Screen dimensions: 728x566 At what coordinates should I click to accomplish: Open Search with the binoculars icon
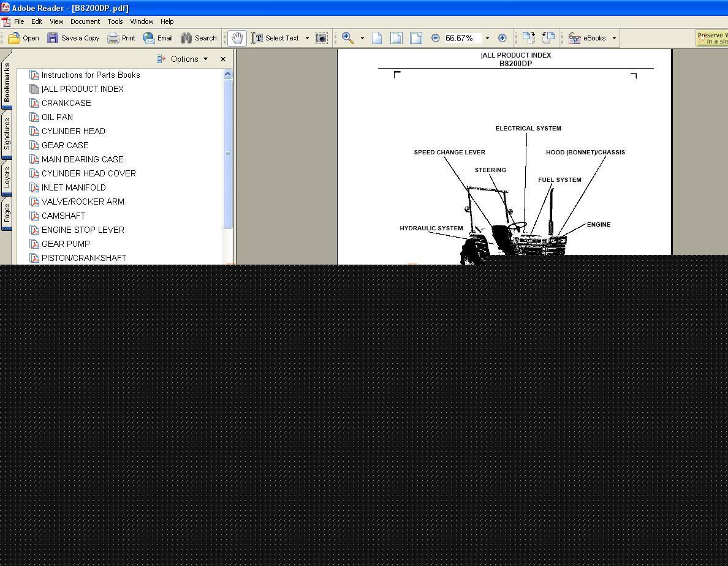click(x=186, y=38)
